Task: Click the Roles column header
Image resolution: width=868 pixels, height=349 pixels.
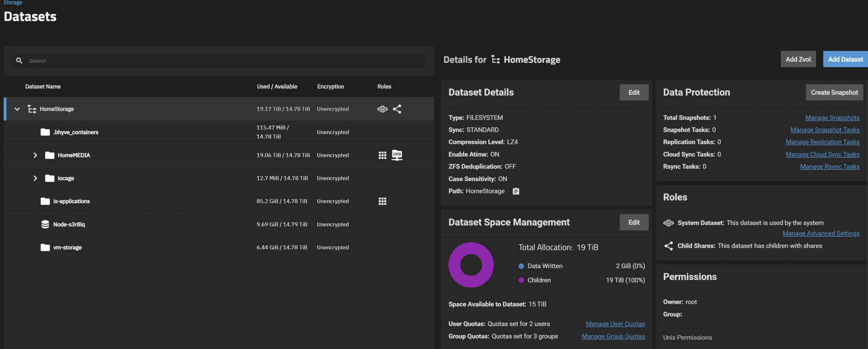Action: pyautogui.click(x=384, y=87)
